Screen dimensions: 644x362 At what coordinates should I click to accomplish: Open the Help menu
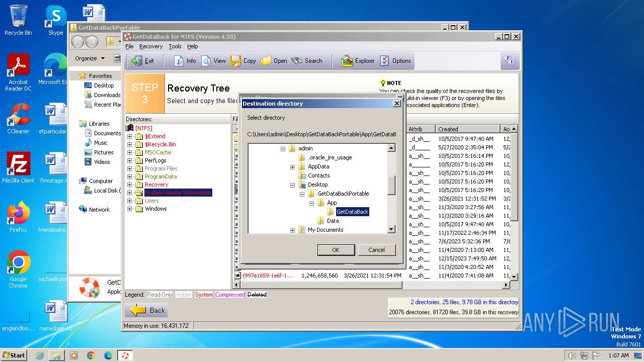pyautogui.click(x=193, y=46)
